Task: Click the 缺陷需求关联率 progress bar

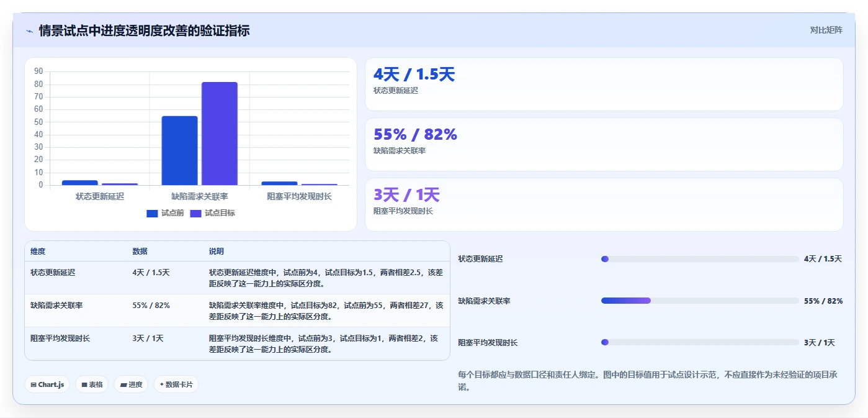Action: [x=700, y=301]
